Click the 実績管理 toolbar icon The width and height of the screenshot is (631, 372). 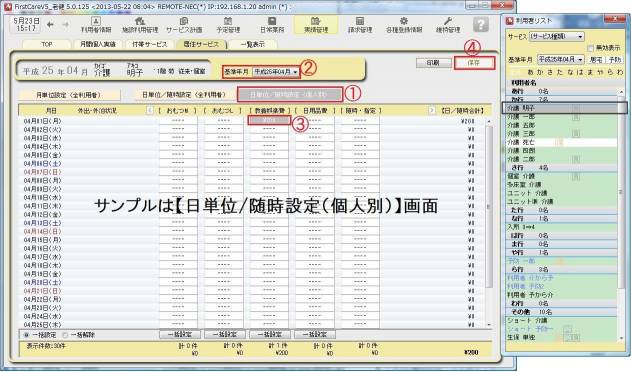[x=316, y=25]
